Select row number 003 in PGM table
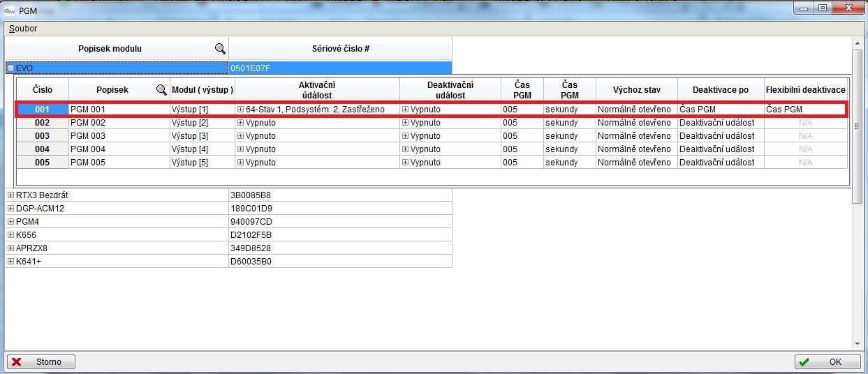The height and width of the screenshot is (374, 868). coord(42,136)
